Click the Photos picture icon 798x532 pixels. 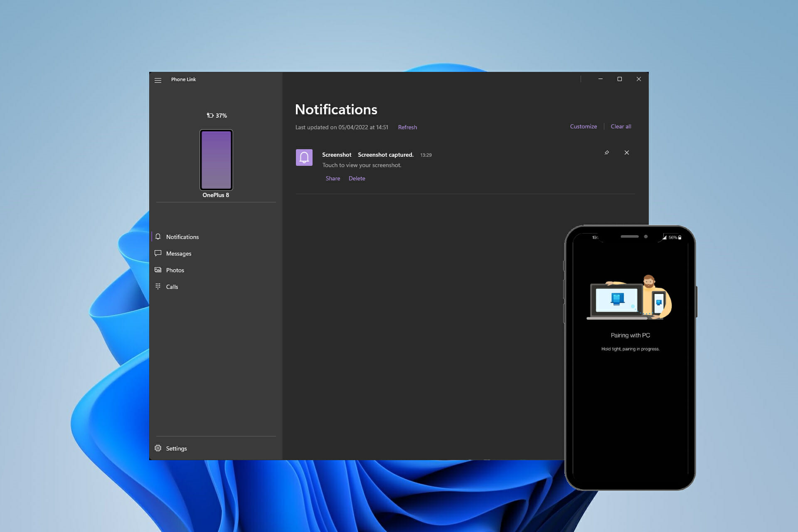coord(158,270)
